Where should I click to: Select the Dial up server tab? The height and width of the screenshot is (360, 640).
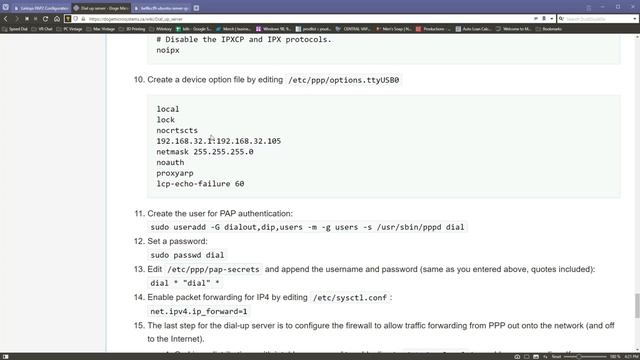[x=101, y=8]
